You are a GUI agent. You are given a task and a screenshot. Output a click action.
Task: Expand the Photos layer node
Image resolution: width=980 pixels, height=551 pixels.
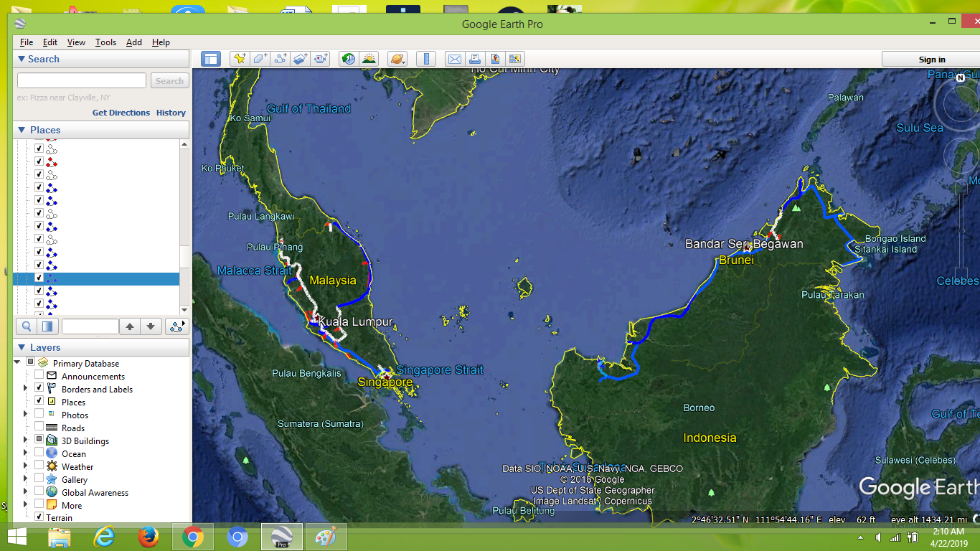[x=26, y=414]
